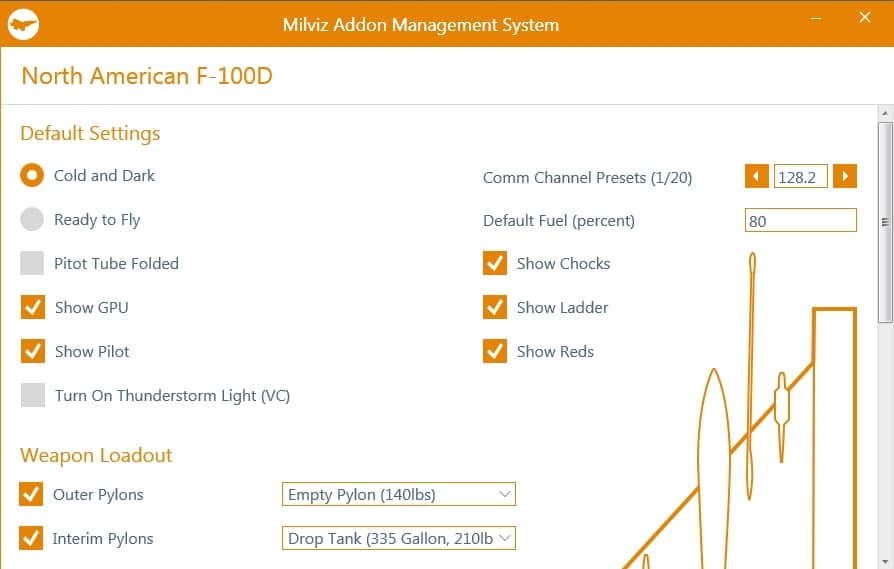
Task: Click the scrollbar up arrow
Action: click(885, 114)
